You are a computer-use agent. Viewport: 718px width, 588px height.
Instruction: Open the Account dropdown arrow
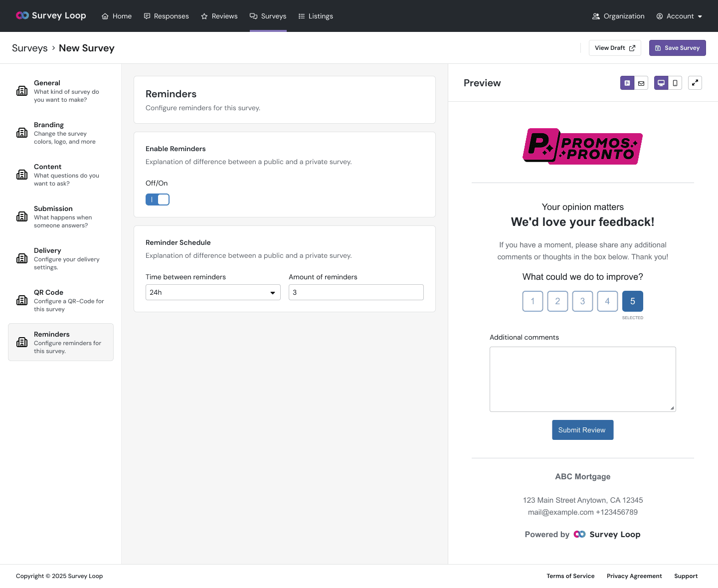tap(700, 16)
